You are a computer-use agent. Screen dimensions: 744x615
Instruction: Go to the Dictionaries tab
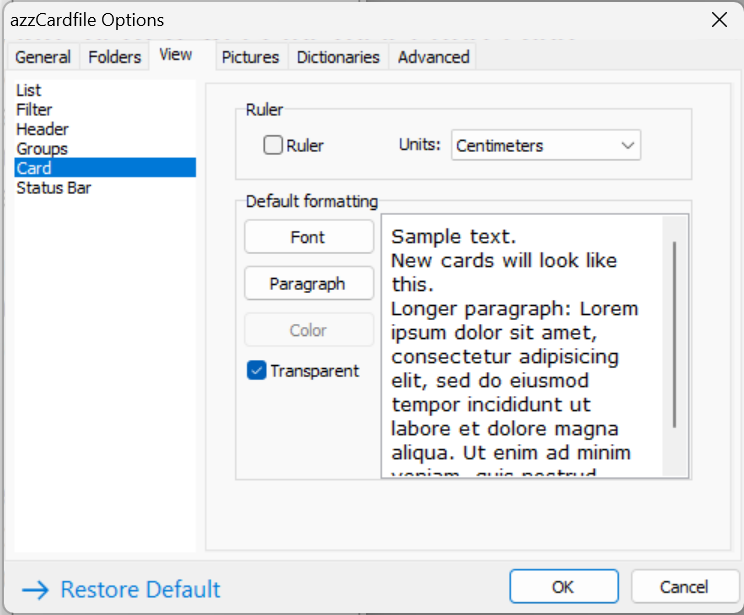[338, 57]
